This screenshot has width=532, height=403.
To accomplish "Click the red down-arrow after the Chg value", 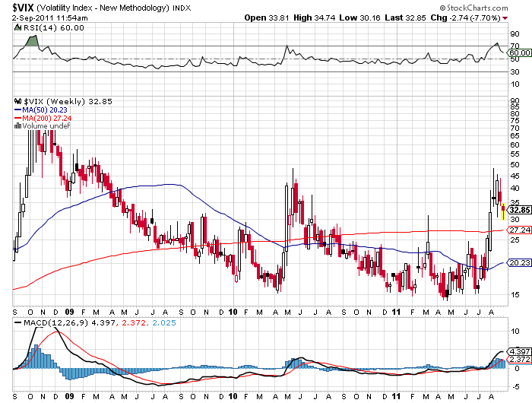I will (505, 18).
